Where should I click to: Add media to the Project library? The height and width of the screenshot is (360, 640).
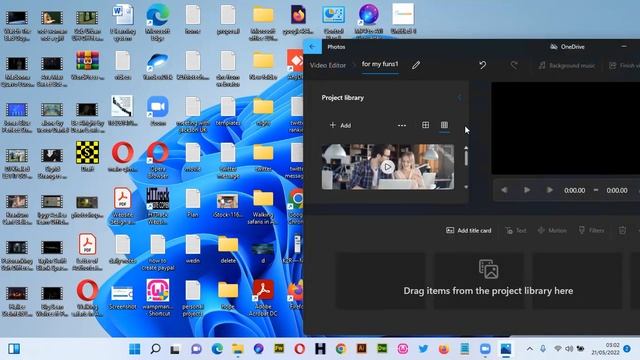coord(340,125)
